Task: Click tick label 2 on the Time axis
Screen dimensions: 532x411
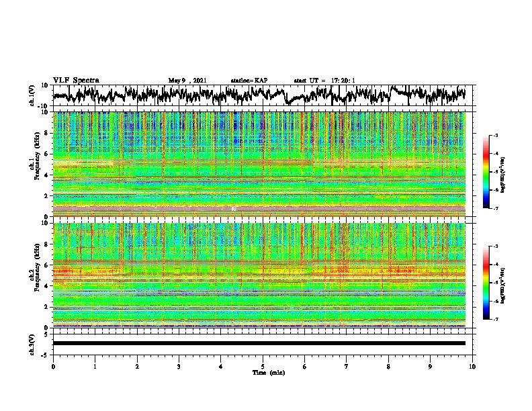Action: (x=137, y=367)
